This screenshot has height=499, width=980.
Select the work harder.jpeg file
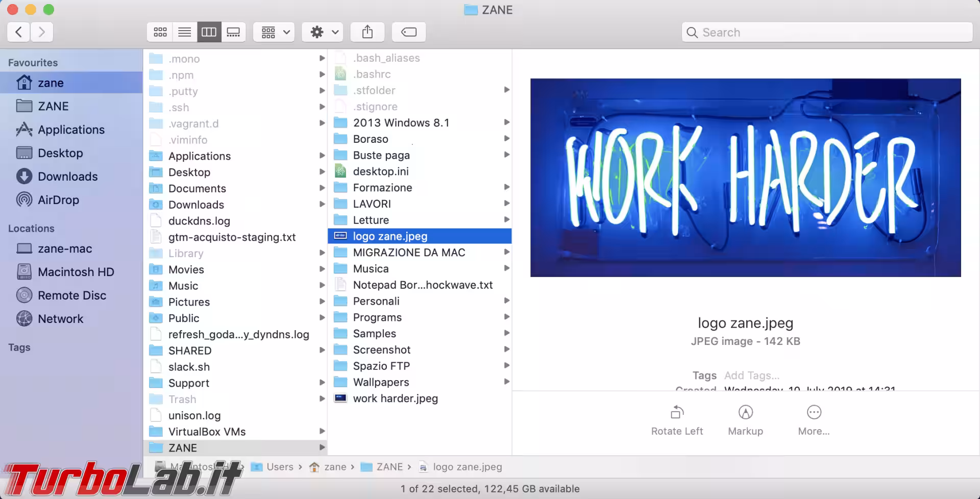(x=396, y=398)
